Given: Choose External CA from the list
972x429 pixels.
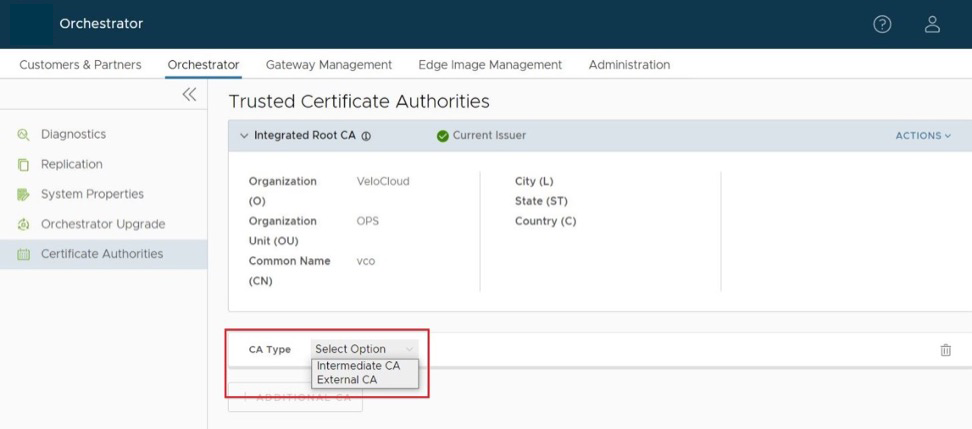Looking at the screenshot, I should [x=347, y=380].
